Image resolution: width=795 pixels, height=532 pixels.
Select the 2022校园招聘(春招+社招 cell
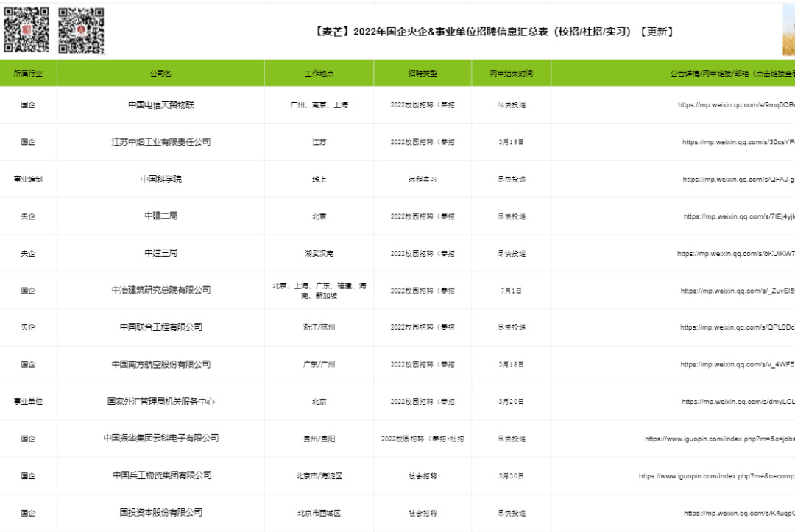423,439
